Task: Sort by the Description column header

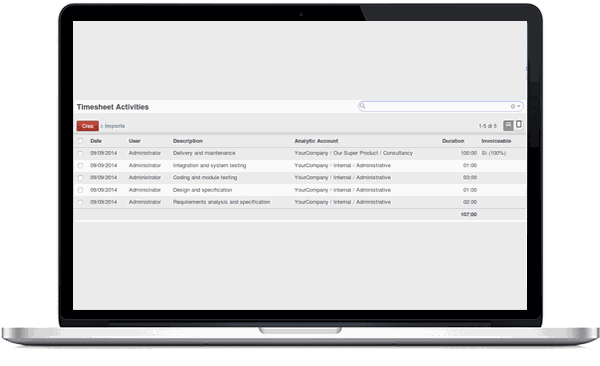Action: (188, 141)
